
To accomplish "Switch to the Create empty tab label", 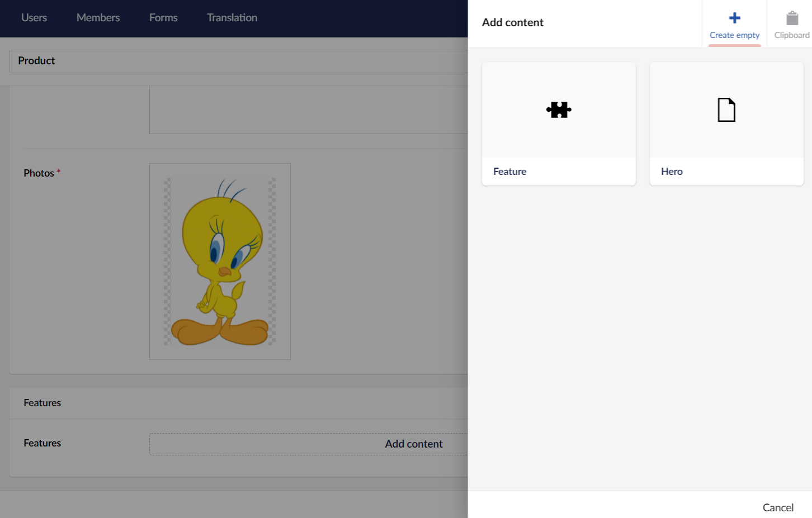I will [734, 35].
